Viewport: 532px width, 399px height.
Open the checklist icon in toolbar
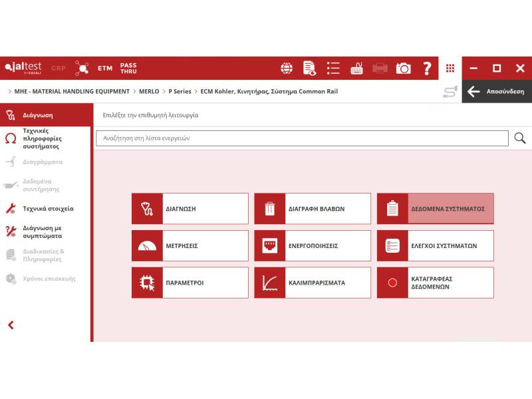point(333,68)
